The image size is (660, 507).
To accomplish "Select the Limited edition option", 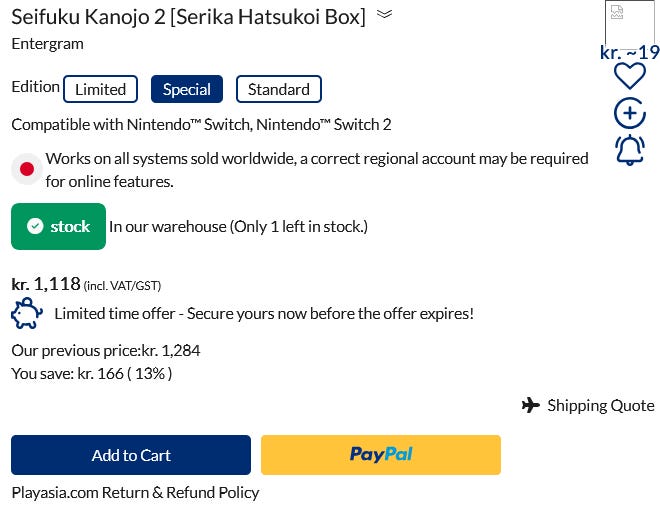I will pyautogui.click(x=100, y=89).
